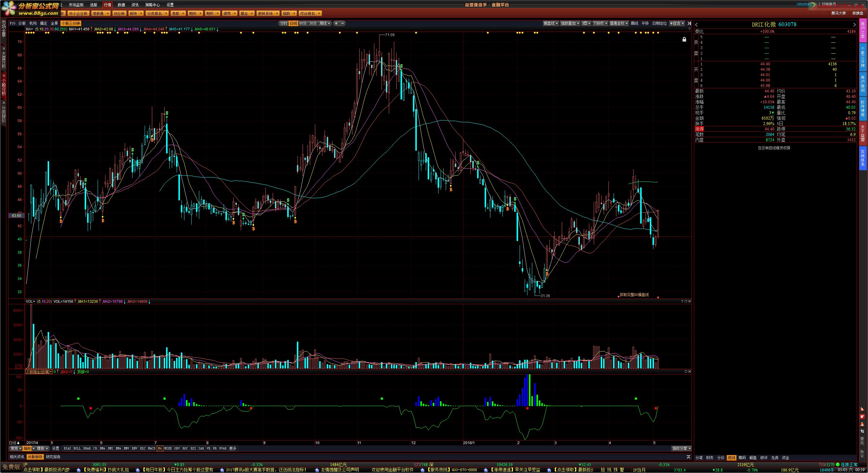Open 腾讯大赛 link
Image resolution: width=868 pixels, height=473 pixels.
point(838,13)
